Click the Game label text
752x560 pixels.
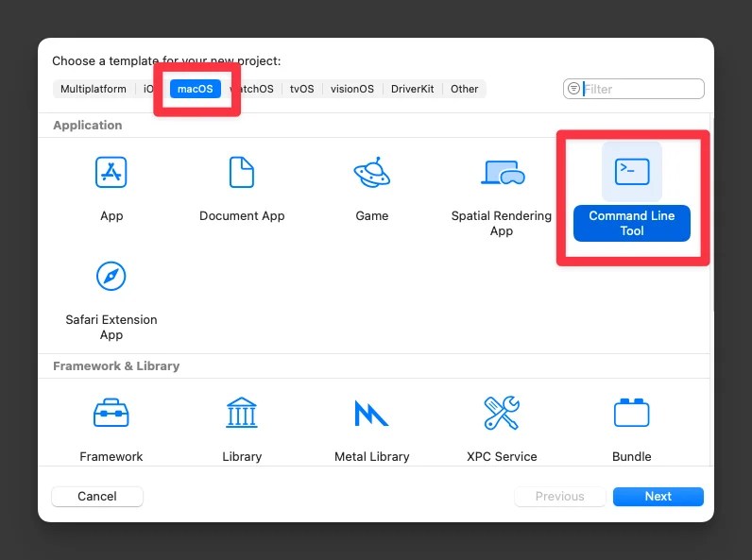pyautogui.click(x=371, y=215)
